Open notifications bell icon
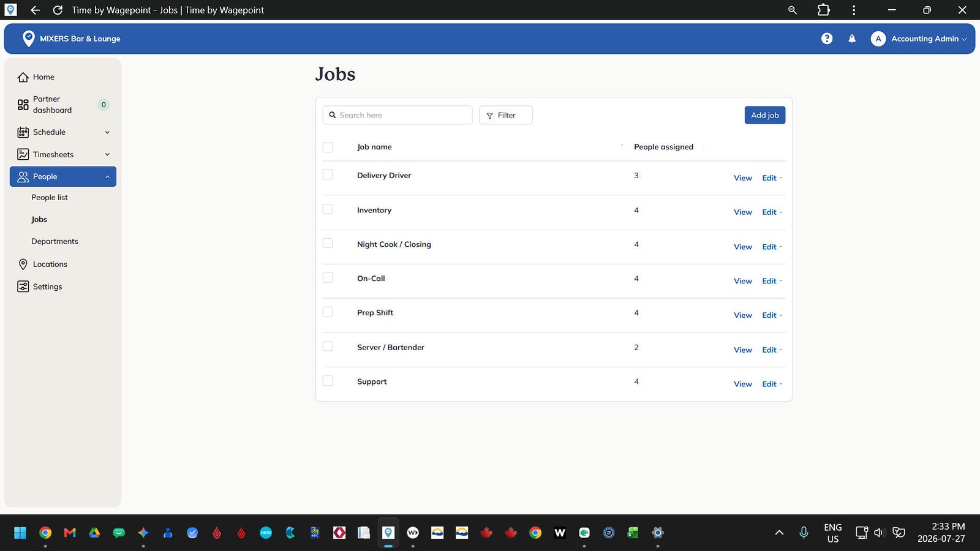 point(851,39)
